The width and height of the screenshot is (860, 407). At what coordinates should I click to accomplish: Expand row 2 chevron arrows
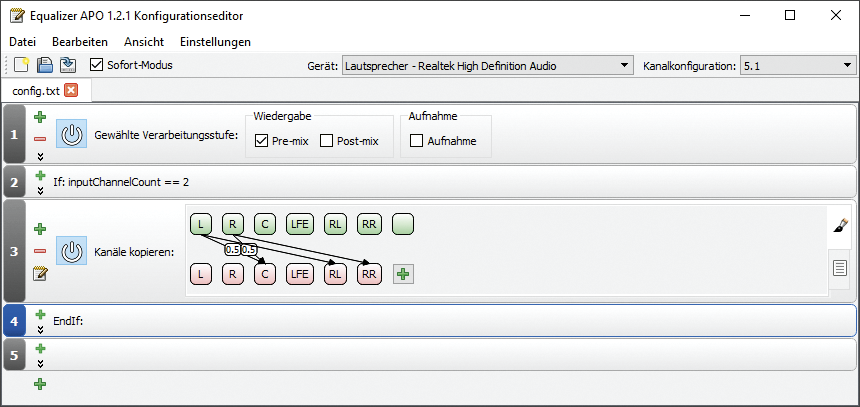[40, 188]
